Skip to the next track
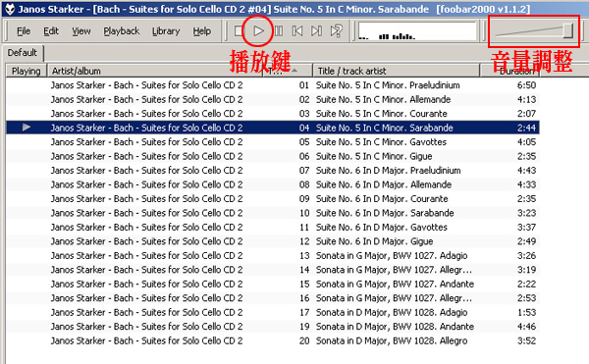 click(317, 30)
